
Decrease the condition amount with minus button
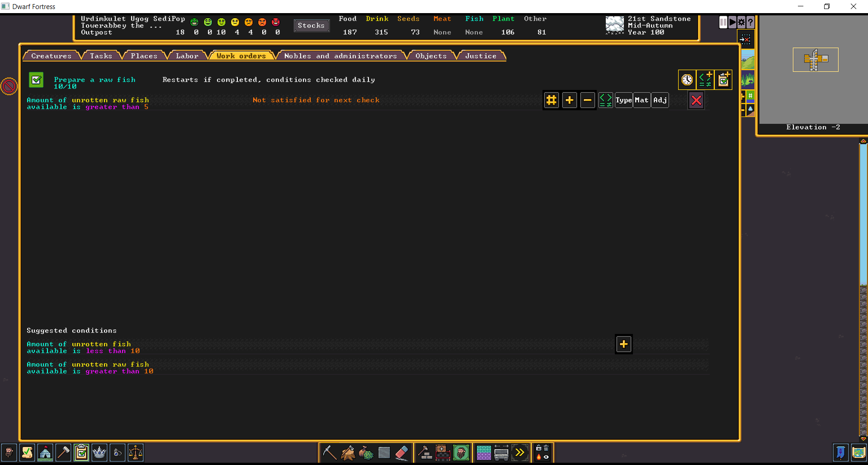tap(588, 100)
